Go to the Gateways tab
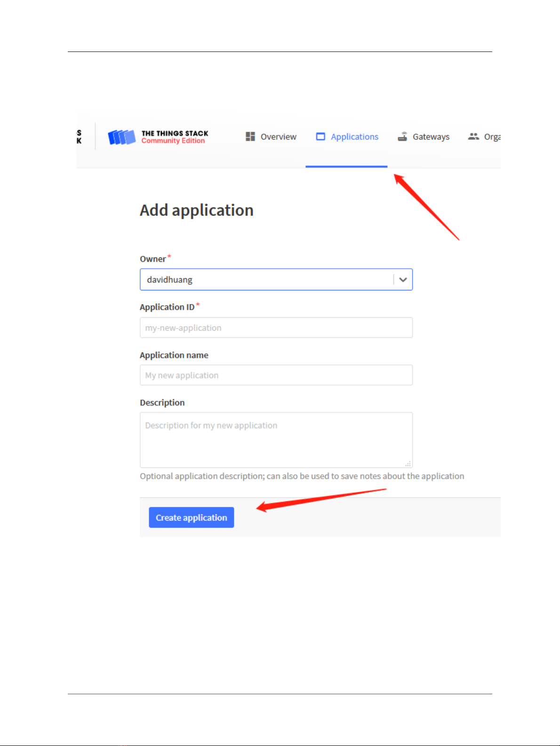The image size is (560, 746). (424, 136)
